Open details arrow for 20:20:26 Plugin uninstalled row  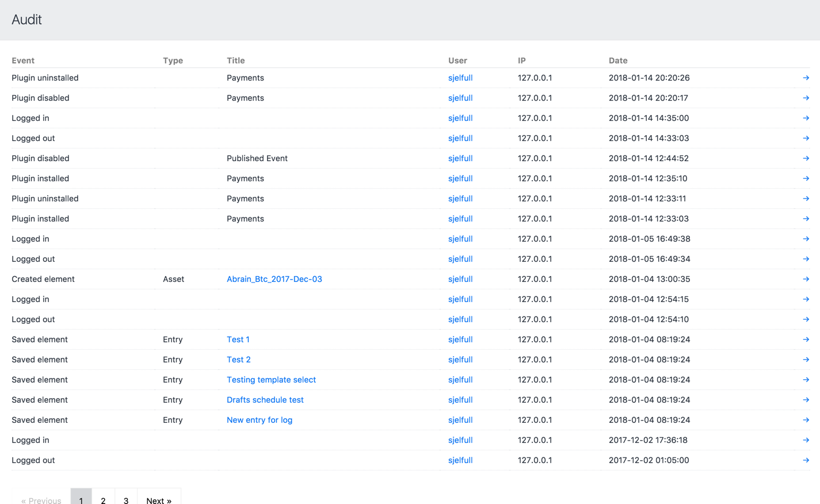(x=806, y=78)
